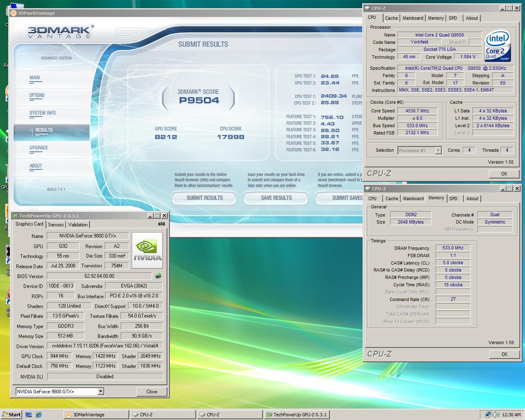Screen dimensions: 525x420
Task: Click the P9504 3DMark score
Action: [199, 100]
